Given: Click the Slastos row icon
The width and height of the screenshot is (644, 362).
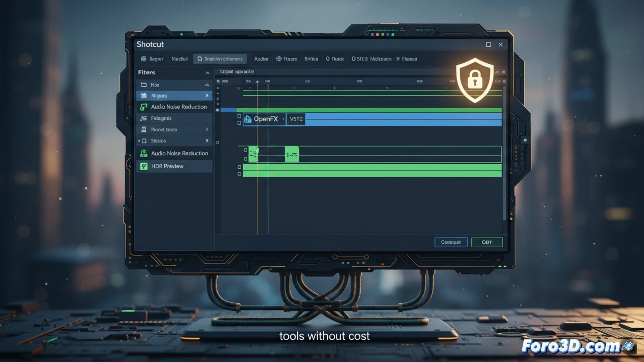Looking at the screenshot, I should 144,141.
